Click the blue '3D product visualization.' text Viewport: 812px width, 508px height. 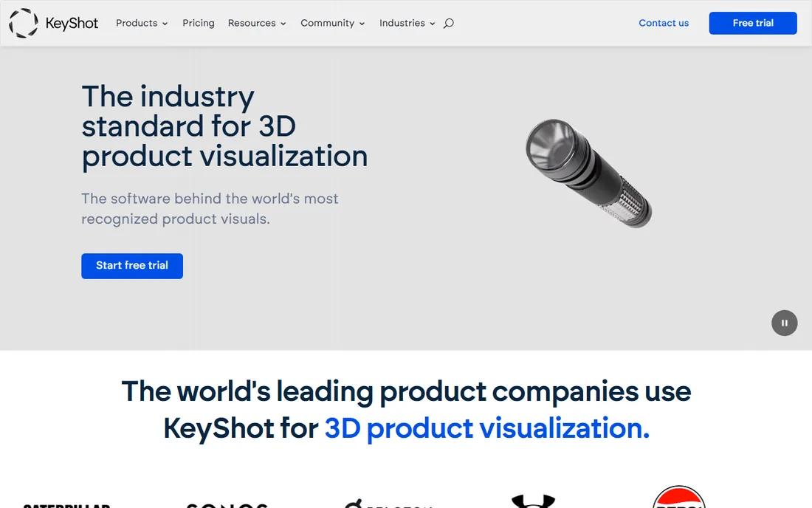click(486, 429)
